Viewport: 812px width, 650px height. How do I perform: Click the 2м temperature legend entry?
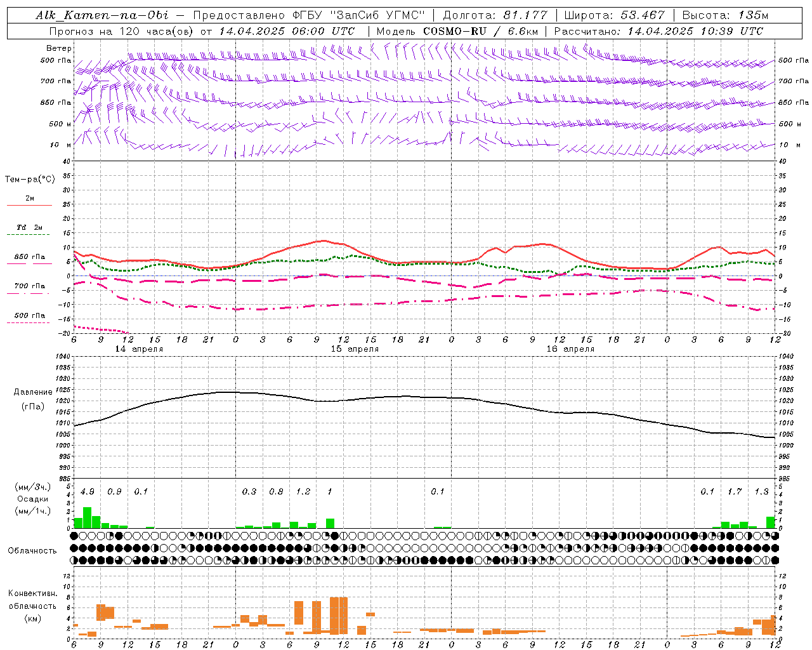click(x=30, y=198)
